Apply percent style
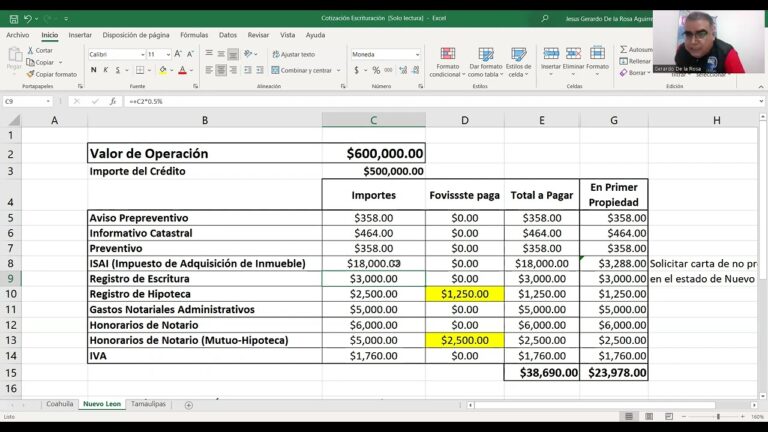Image resolution: width=768 pixels, height=432 pixels. [376, 71]
